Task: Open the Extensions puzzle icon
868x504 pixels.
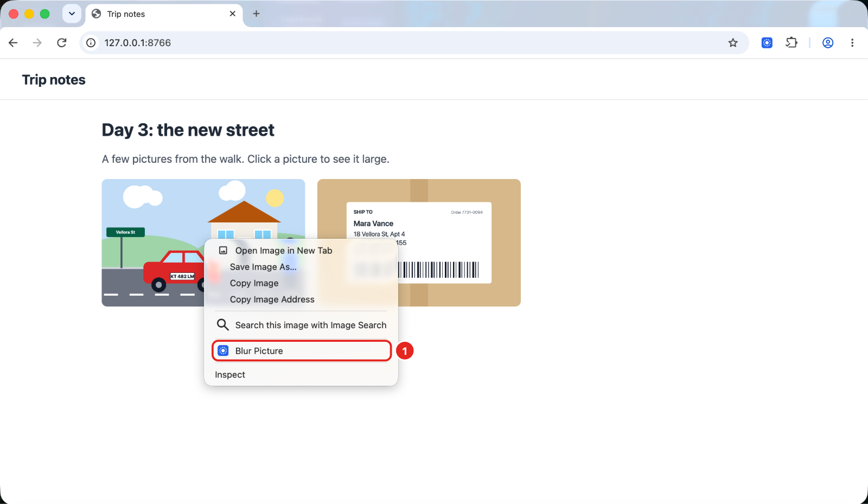Action: [792, 43]
